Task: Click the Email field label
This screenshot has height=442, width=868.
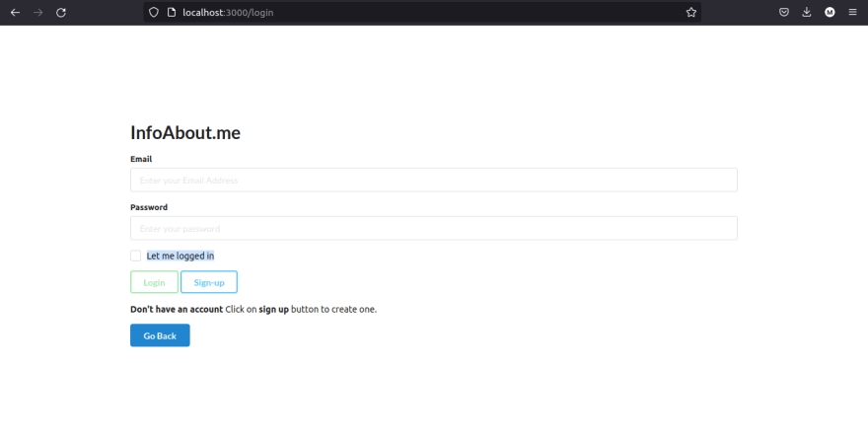Action: coord(141,159)
